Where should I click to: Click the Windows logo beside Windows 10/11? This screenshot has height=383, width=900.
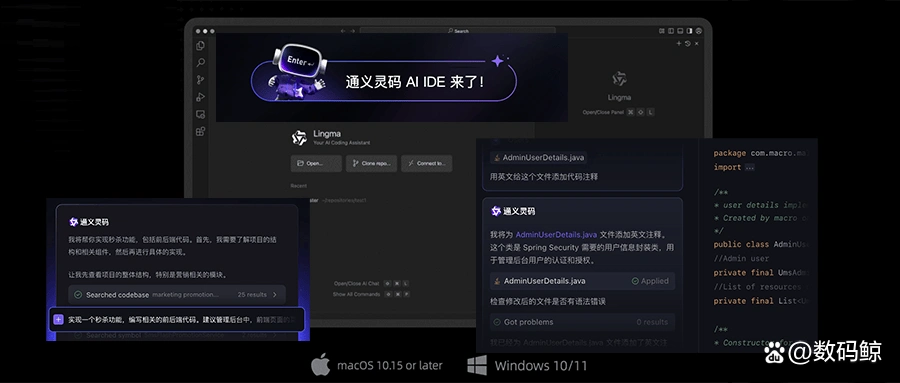[x=477, y=365]
